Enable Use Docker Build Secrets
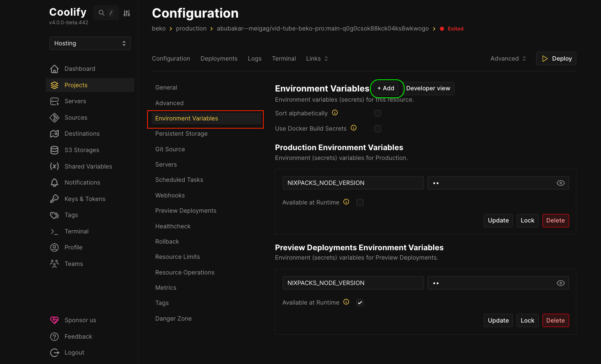This screenshot has height=364, width=601. pos(378,128)
